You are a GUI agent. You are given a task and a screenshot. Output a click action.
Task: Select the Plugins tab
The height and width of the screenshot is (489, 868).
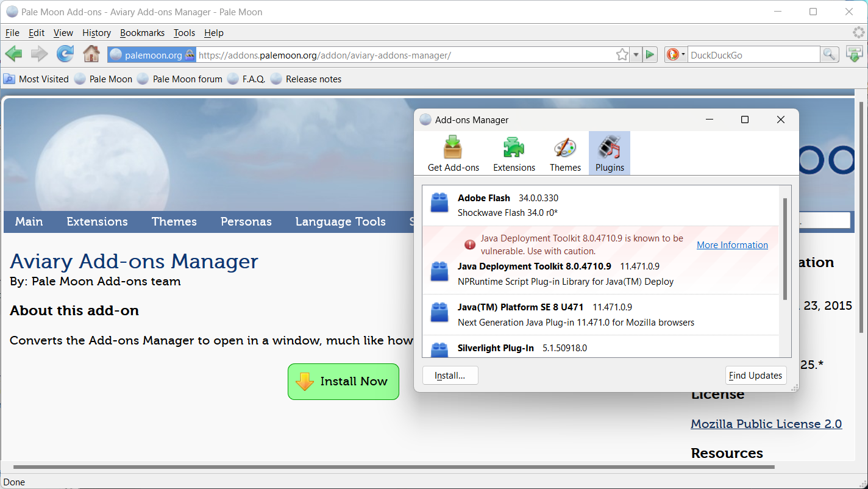click(x=610, y=154)
